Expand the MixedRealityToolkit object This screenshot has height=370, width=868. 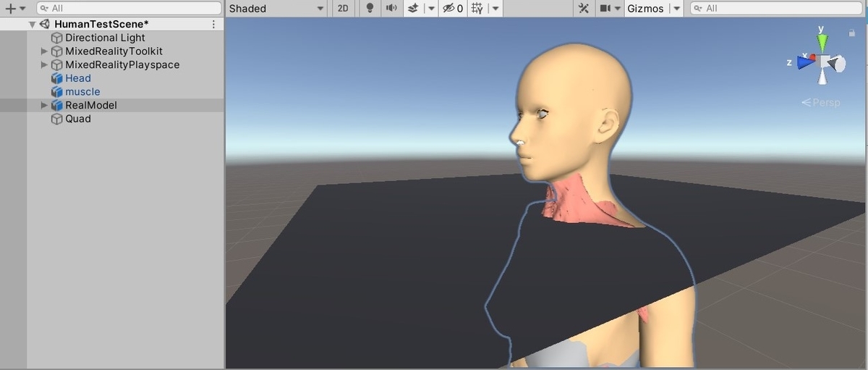point(44,51)
